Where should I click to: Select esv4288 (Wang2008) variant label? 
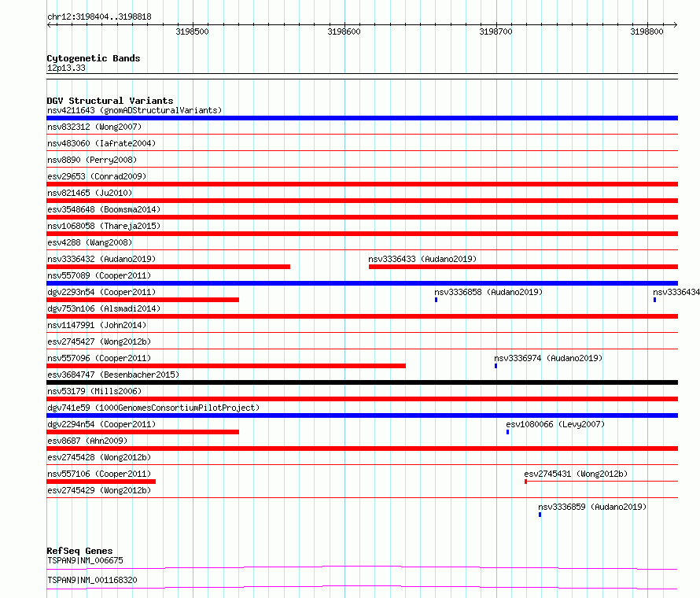click(x=90, y=242)
